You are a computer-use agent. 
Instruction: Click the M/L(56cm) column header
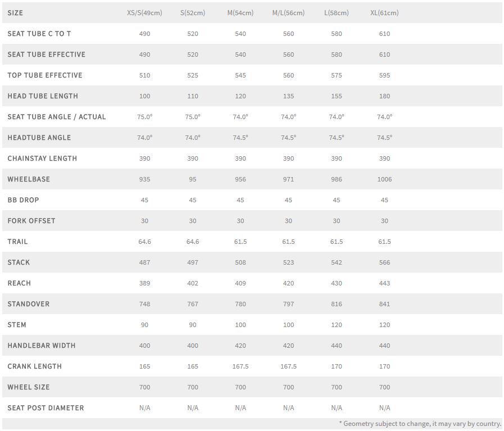(x=288, y=13)
